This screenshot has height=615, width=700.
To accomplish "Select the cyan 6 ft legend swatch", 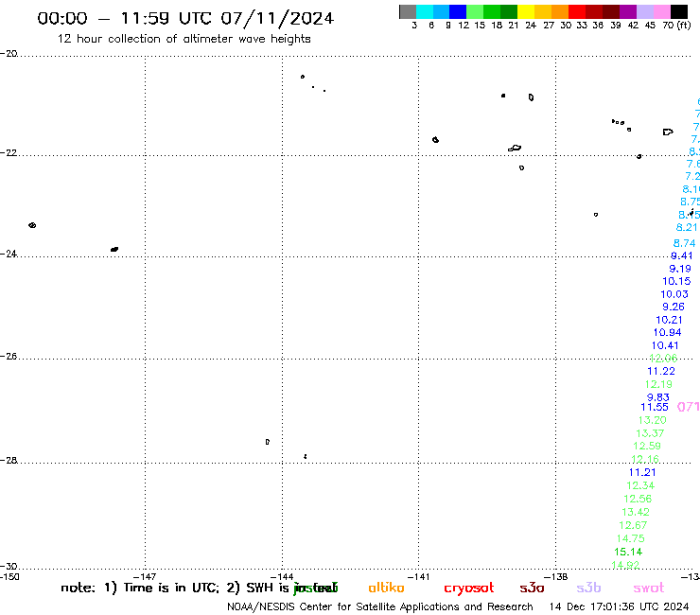I will [x=424, y=11].
